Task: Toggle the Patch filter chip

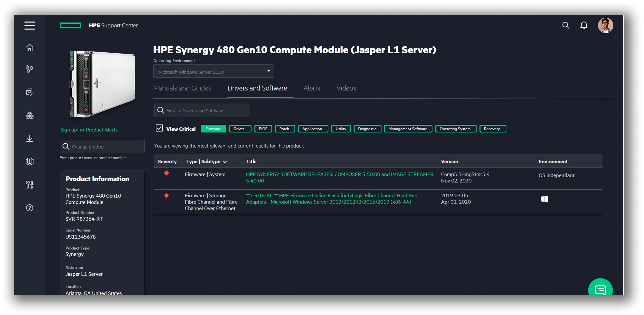Action: click(x=285, y=129)
